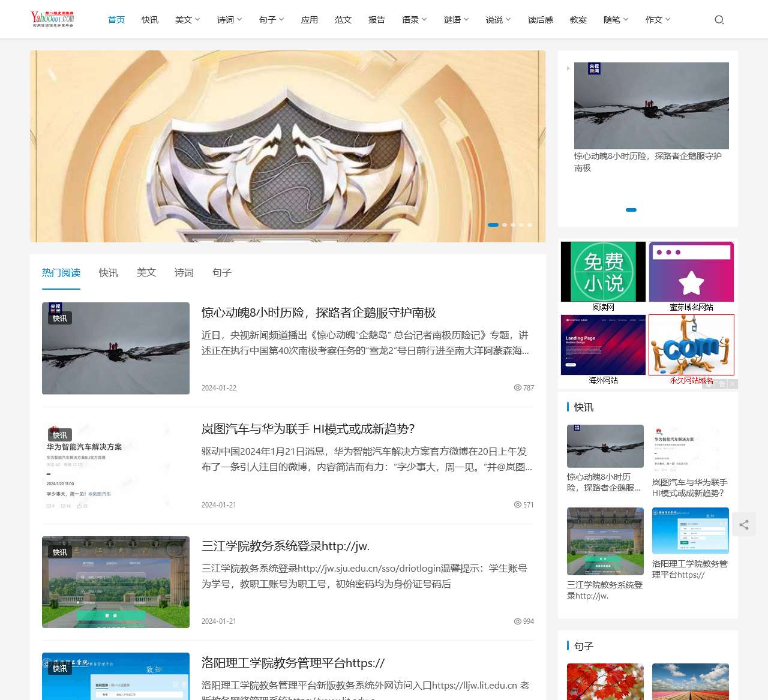Click excerpt starting 驱动中国2024年1月21日消息
Viewport: 768px width, 700px height.
click(x=367, y=459)
